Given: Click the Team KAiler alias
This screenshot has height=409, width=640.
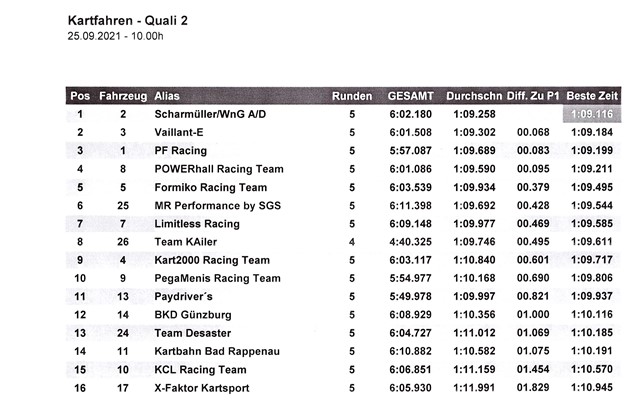Looking at the screenshot, I should tap(186, 241).
